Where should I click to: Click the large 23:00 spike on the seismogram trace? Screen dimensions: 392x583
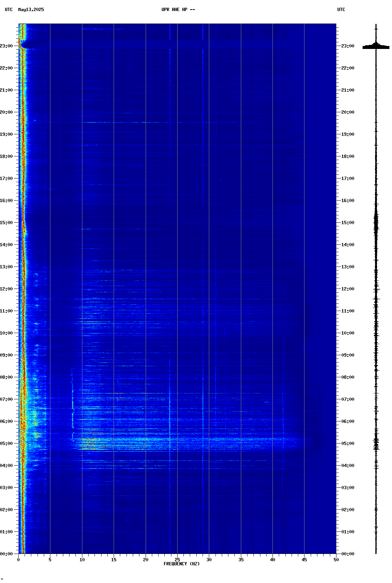[376, 46]
